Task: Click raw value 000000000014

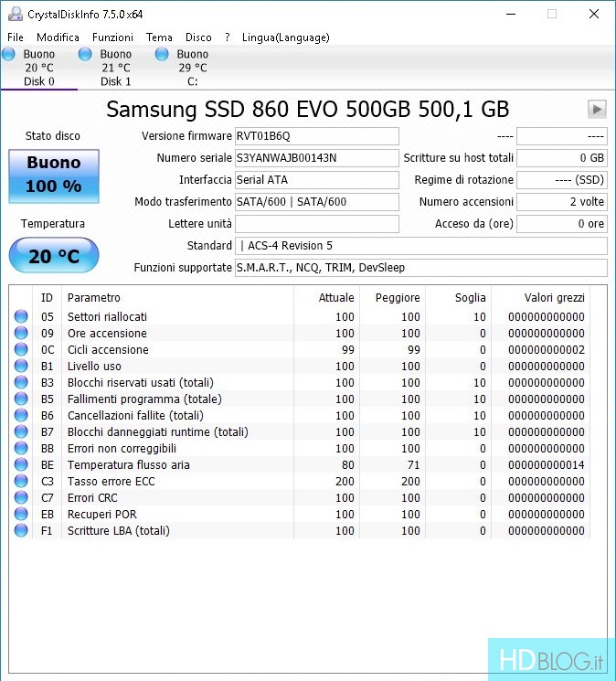Action: pyautogui.click(x=547, y=464)
